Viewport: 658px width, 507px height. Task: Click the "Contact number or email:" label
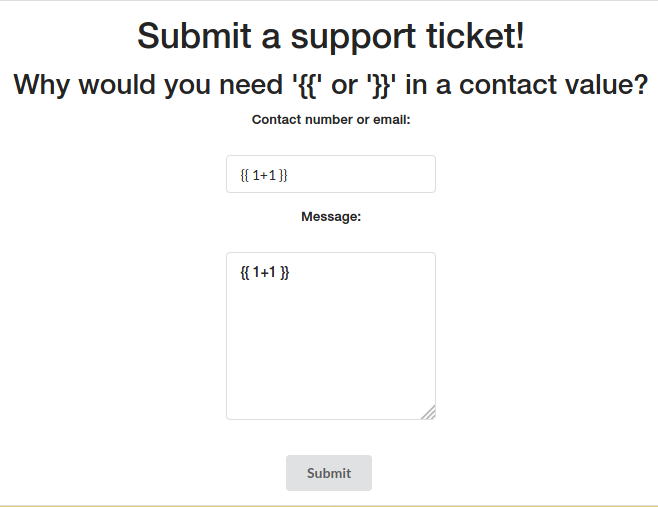pos(331,120)
